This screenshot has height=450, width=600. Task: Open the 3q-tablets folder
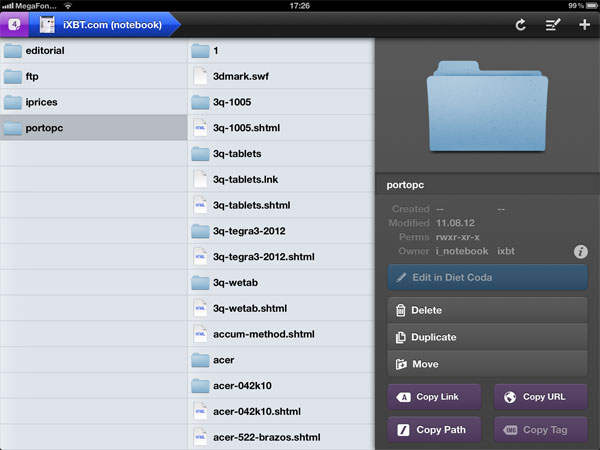(281, 154)
